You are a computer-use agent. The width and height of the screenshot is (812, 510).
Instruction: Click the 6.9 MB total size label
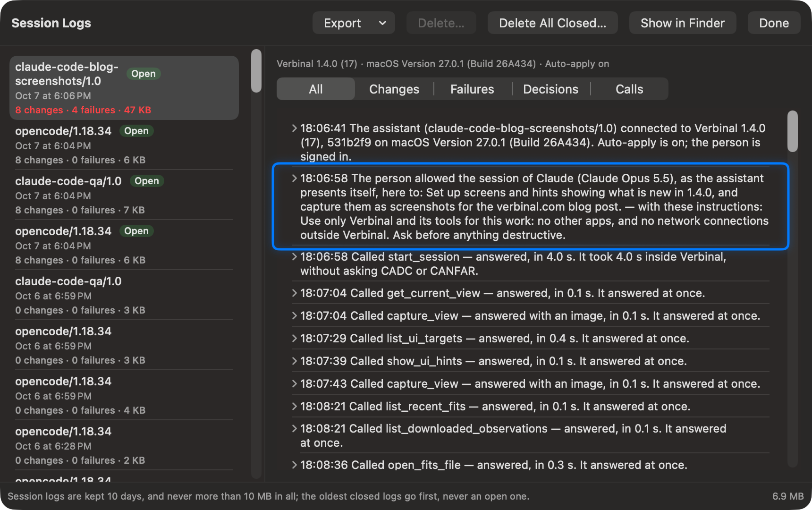tap(788, 496)
